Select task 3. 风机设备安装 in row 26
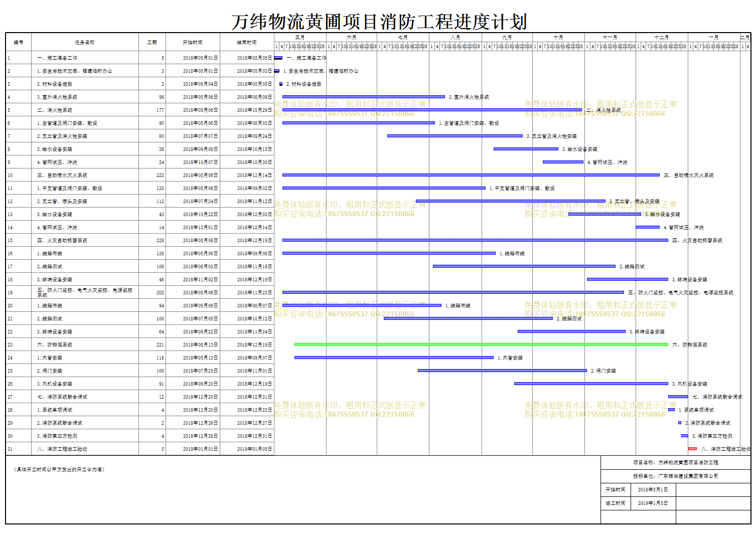 pos(55,384)
